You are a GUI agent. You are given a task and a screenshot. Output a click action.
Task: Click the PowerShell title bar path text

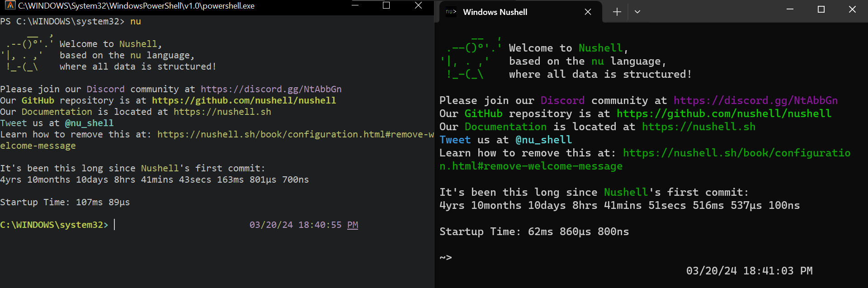coord(136,6)
